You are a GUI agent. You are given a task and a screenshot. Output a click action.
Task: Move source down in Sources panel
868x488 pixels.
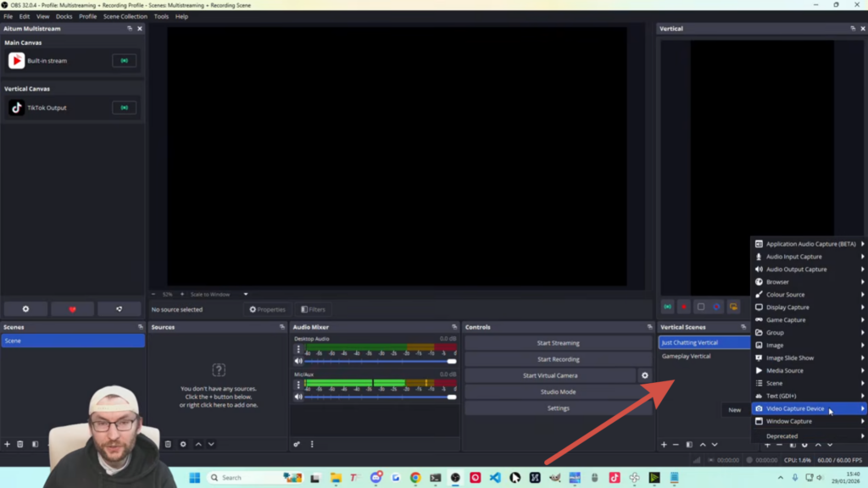(x=211, y=444)
